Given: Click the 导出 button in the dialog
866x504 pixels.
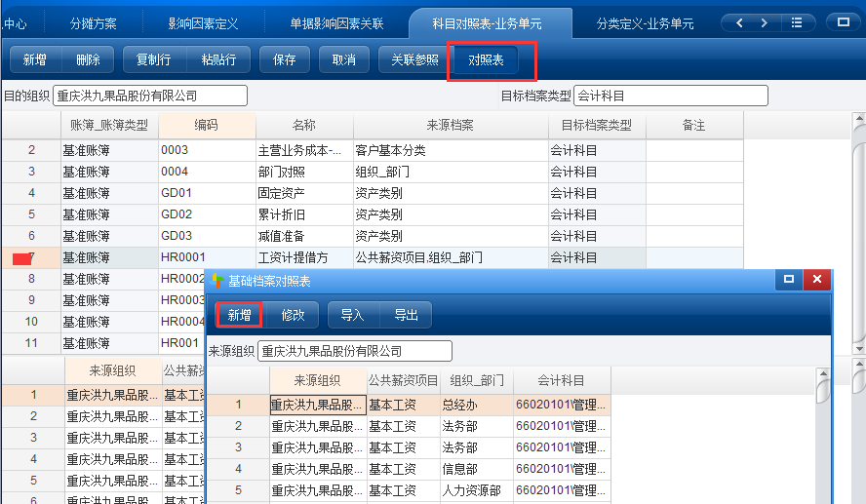Looking at the screenshot, I should pyautogui.click(x=406, y=315).
